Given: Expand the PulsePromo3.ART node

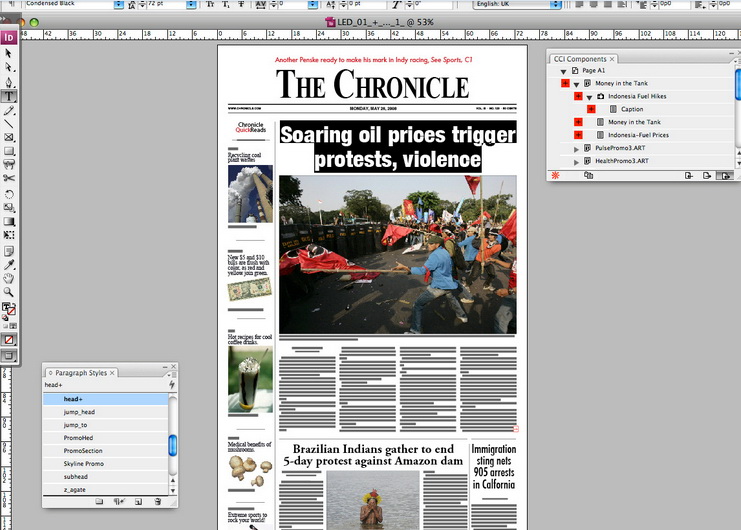Looking at the screenshot, I should tap(576, 149).
